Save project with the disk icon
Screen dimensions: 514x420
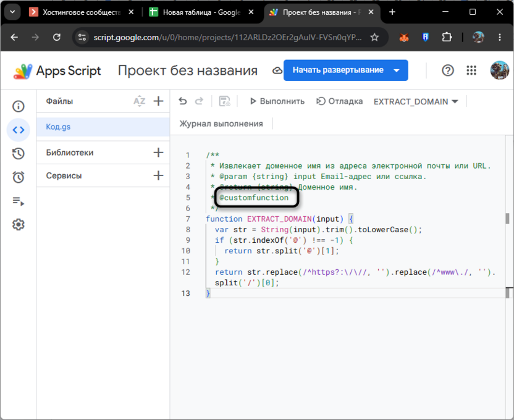click(x=224, y=101)
